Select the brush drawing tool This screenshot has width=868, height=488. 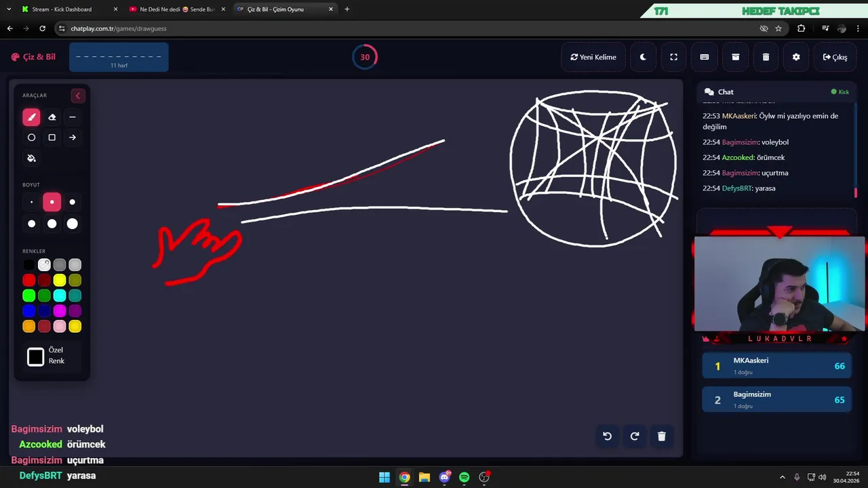(x=31, y=117)
